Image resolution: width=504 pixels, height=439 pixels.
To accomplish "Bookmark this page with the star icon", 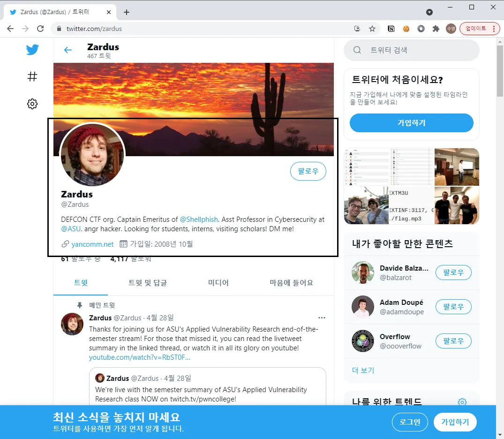I will click(x=372, y=29).
